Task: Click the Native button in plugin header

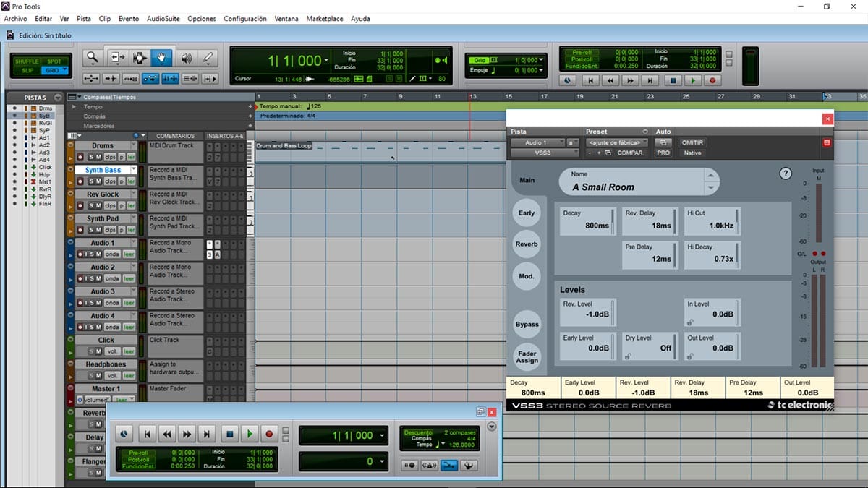Action: [x=692, y=153]
